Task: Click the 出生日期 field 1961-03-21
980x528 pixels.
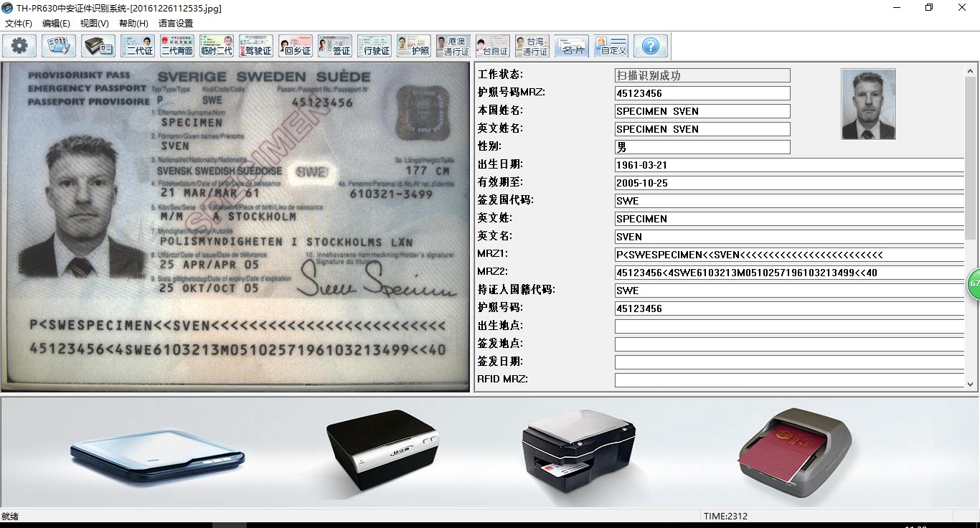Action: coord(789,165)
